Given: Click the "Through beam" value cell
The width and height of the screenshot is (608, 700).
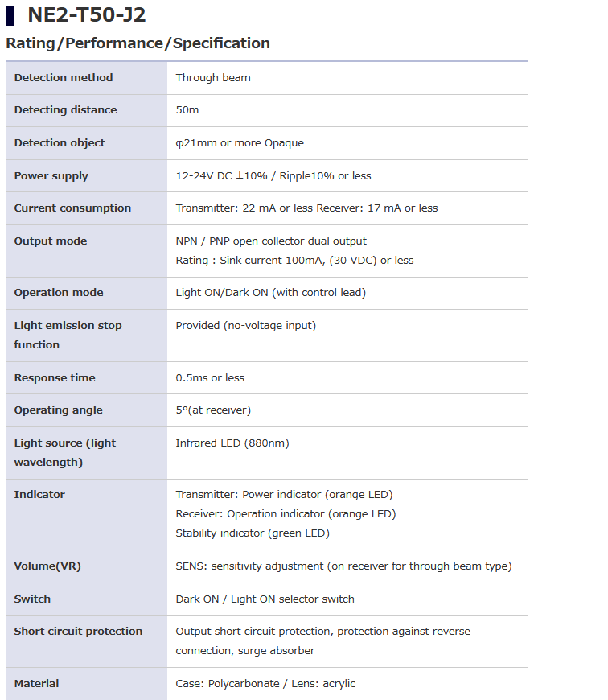Looking at the screenshot, I should point(213,78).
